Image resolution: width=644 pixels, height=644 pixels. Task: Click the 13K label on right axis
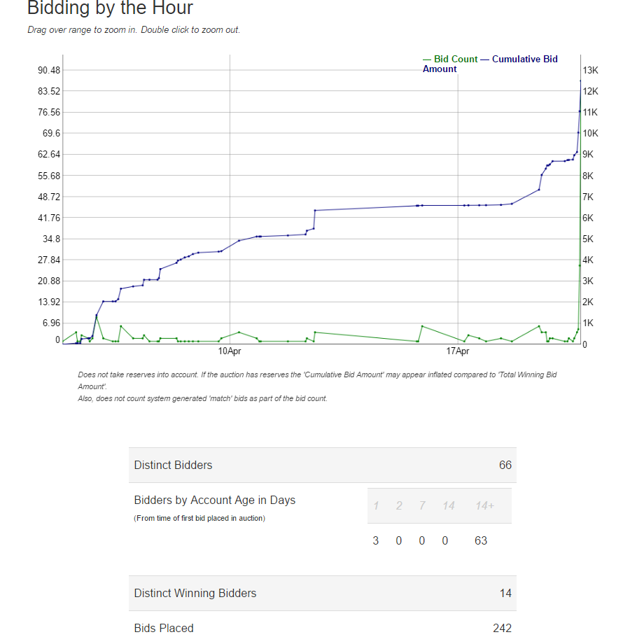click(x=590, y=71)
